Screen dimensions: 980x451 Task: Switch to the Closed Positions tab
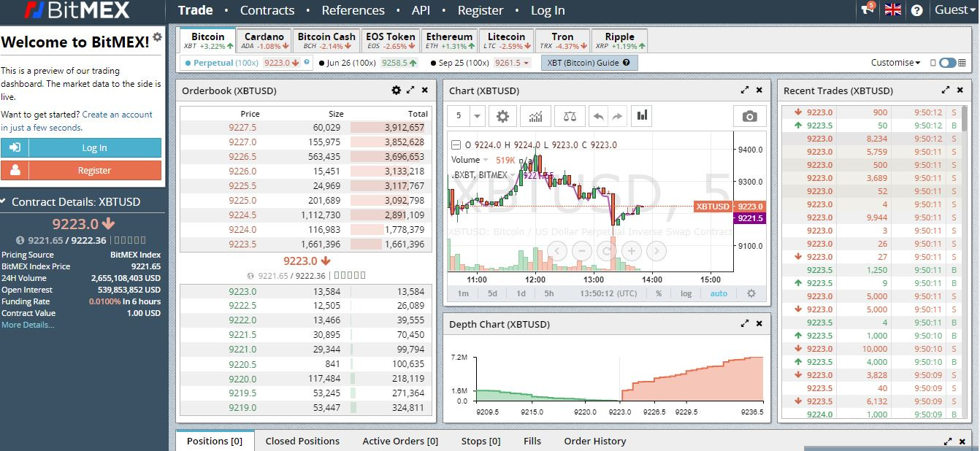click(302, 441)
